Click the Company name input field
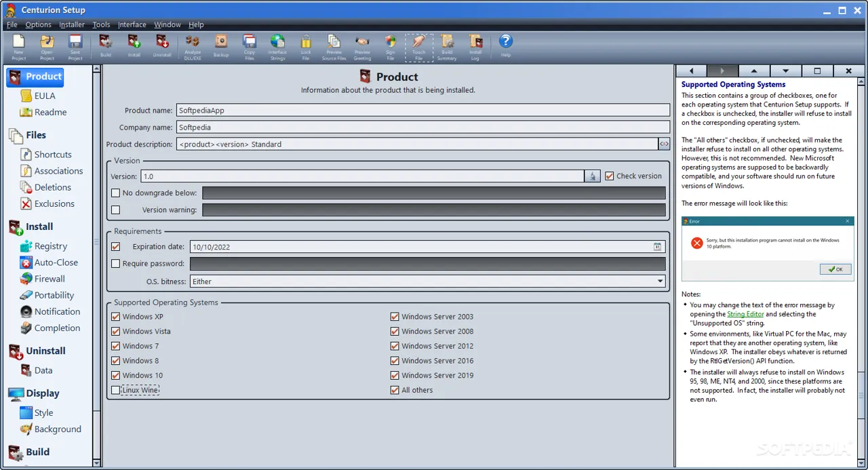Image resolution: width=868 pixels, height=470 pixels. pyautogui.click(x=423, y=127)
